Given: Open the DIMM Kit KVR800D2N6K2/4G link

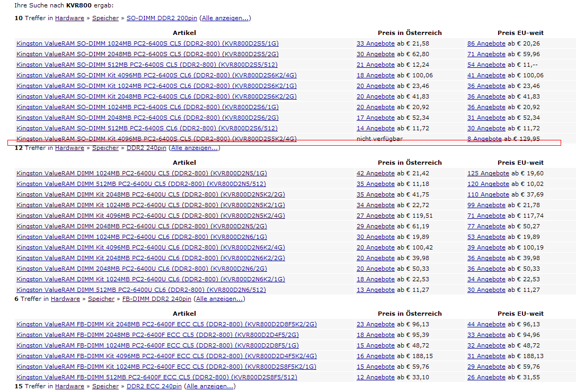Looking at the screenshot, I should (150, 248).
